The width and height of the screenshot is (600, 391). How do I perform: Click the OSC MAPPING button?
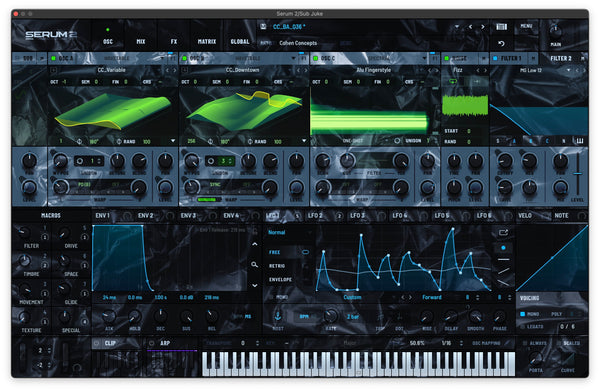click(x=486, y=343)
